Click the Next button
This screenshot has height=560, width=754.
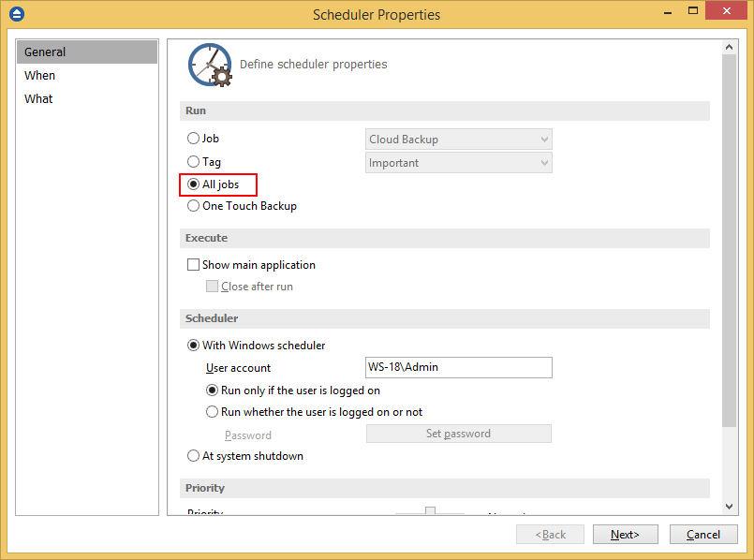coord(625,535)
